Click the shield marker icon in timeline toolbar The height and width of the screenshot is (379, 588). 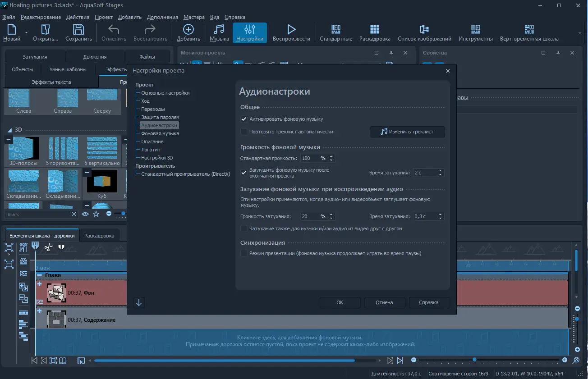pos(61,247)
